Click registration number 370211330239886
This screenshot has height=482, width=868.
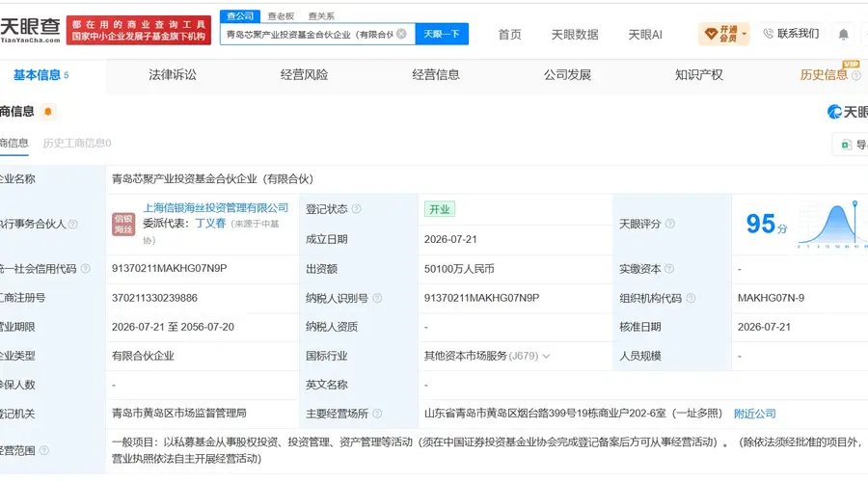(x=154, y=298)
